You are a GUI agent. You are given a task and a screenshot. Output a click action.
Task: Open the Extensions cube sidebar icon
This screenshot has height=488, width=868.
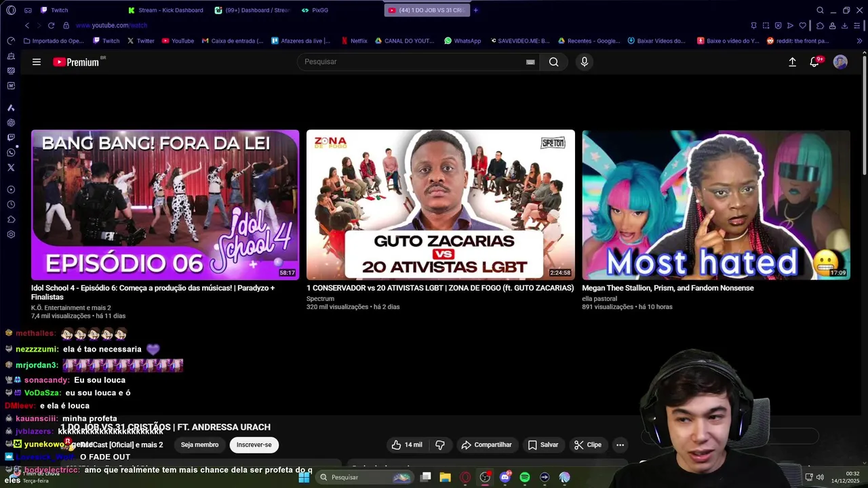tap(11, 220)
